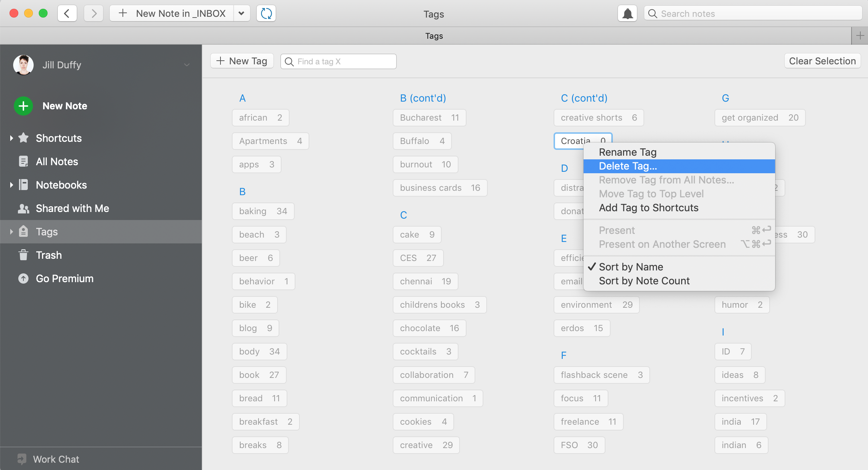Viewport: 868px width, 470px height.
Task: Toggle Sort by Note Count option
Action: pos(645,281)
